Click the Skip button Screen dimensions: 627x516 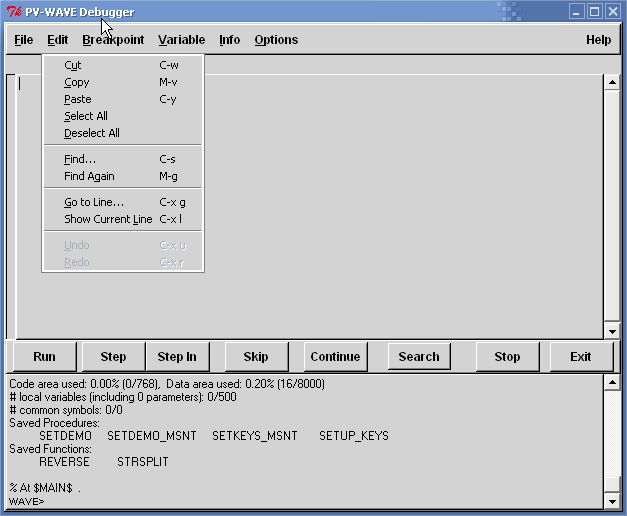point(256,356)
